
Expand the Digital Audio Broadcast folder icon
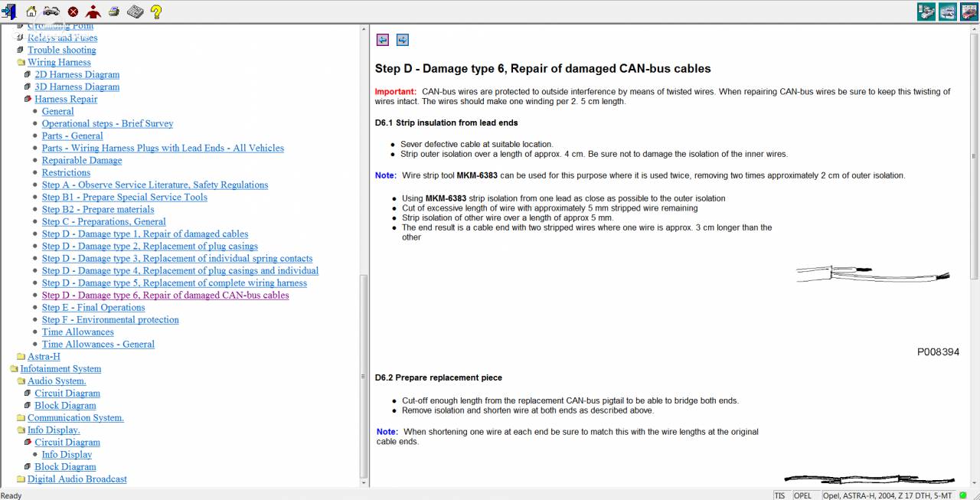click(21, 479)
